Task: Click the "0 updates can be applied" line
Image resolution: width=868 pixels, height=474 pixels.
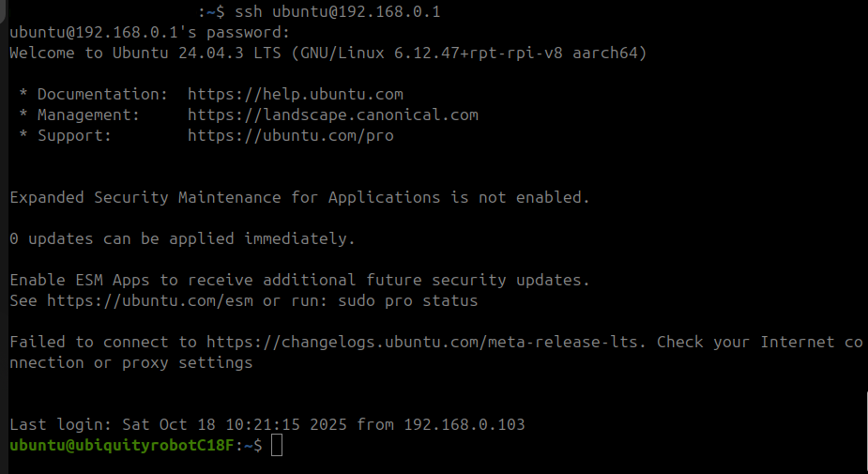Action: (x=182, y=238)
